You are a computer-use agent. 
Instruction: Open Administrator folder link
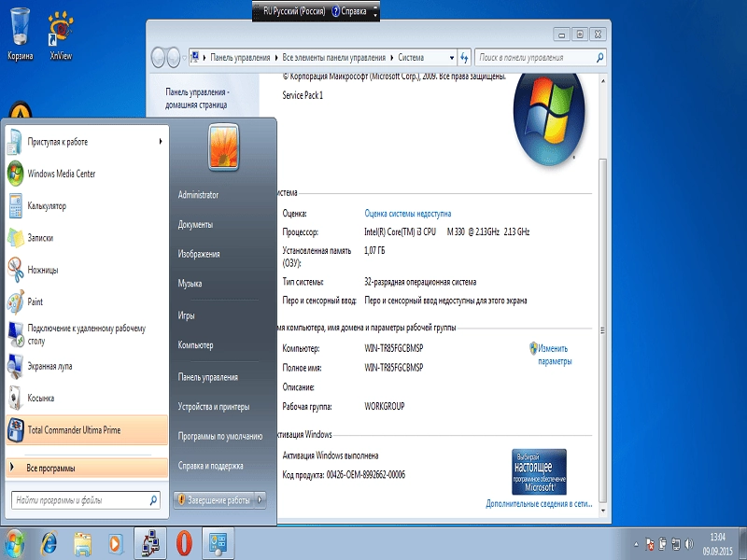pos(198,194)
